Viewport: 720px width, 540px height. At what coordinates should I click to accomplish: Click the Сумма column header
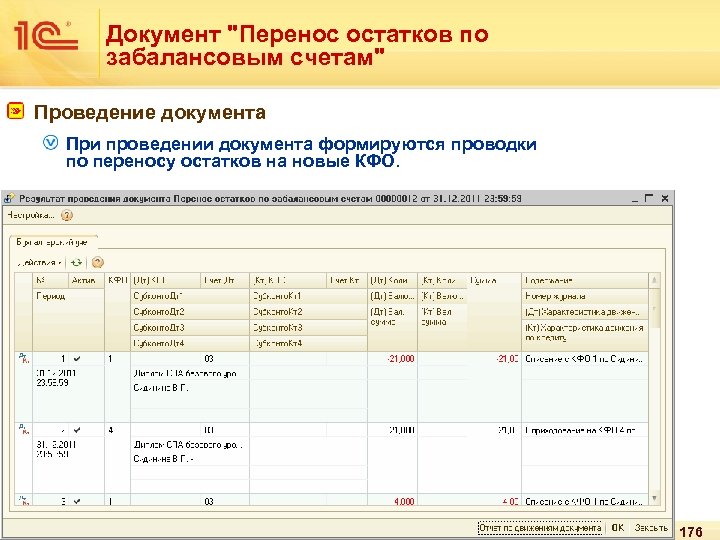[494, 280]
